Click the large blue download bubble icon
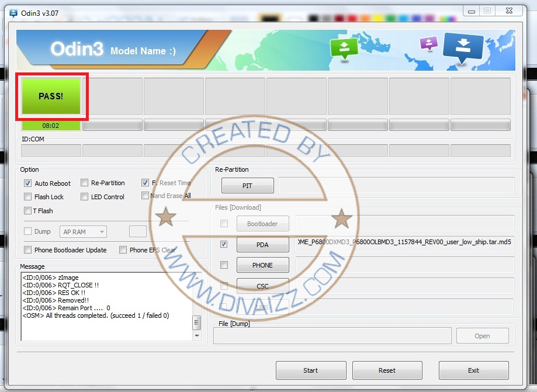 click(463, 48)
